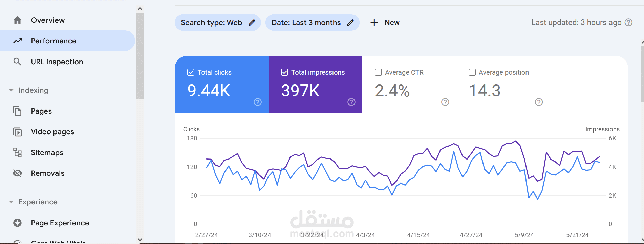Add a New filter
This screenshot has width=644, height=244.
pyautogui.click(x=385, y=23)
